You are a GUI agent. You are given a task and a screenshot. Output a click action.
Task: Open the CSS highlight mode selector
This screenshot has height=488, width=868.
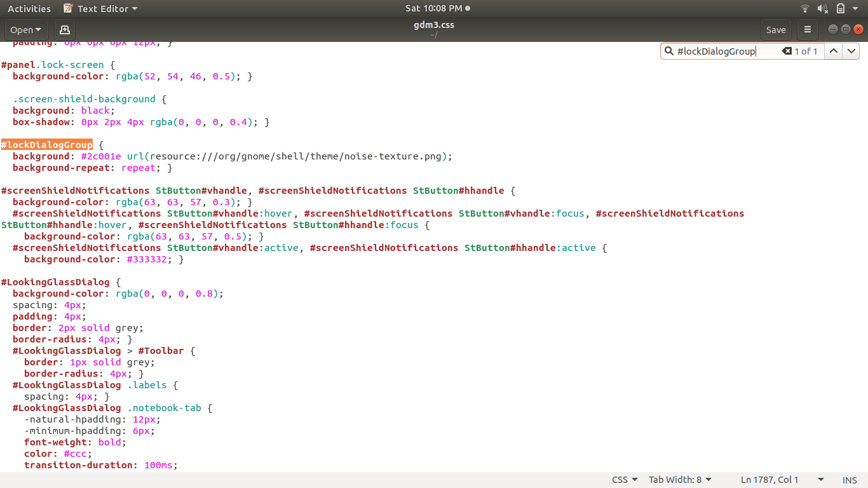click(x=623, y=480)
